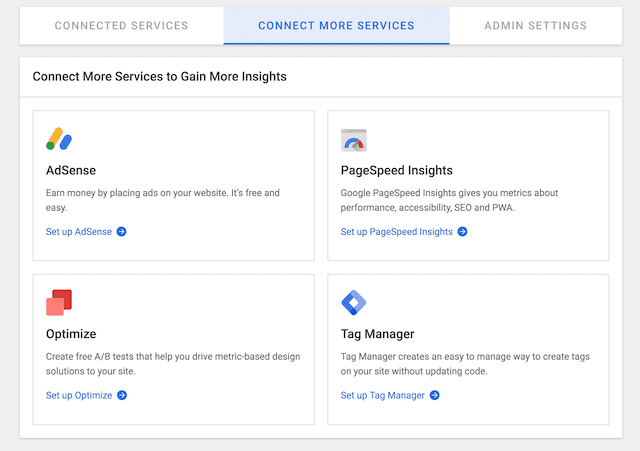Click the arrow icon beside Set up Tag Manager
The height and width of the screenshot is (451, 640).
coord(434,395)
